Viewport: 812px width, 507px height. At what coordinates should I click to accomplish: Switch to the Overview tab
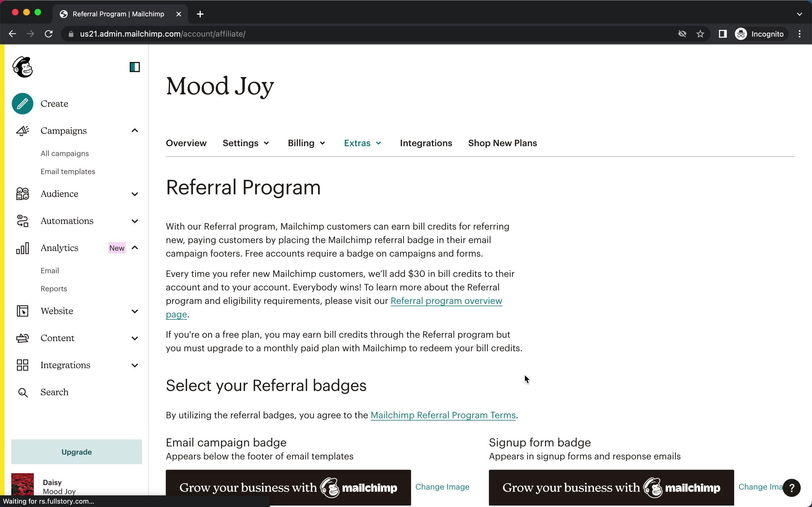point(186,143)
